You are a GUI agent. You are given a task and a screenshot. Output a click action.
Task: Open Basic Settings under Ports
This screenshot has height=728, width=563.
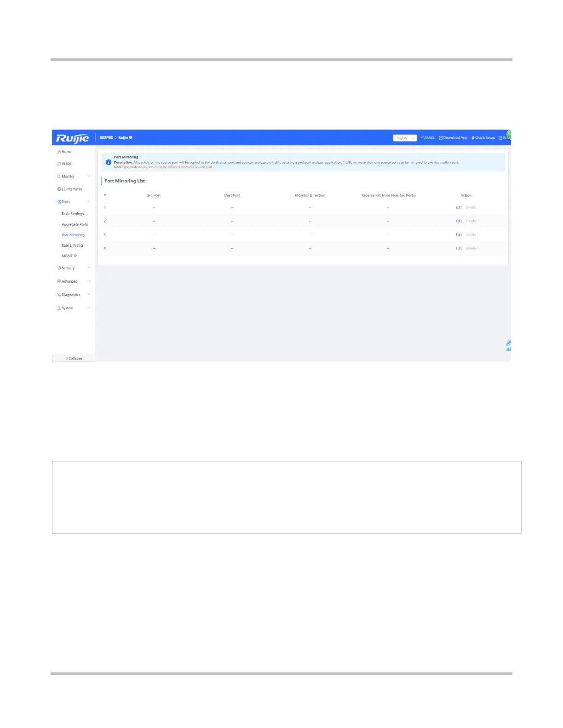[x=73, y=214]
